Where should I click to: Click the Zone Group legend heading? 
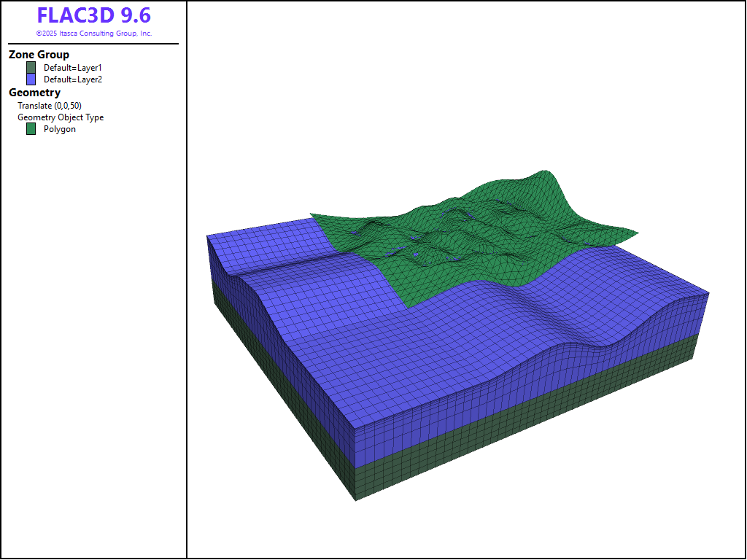point(39,55)
